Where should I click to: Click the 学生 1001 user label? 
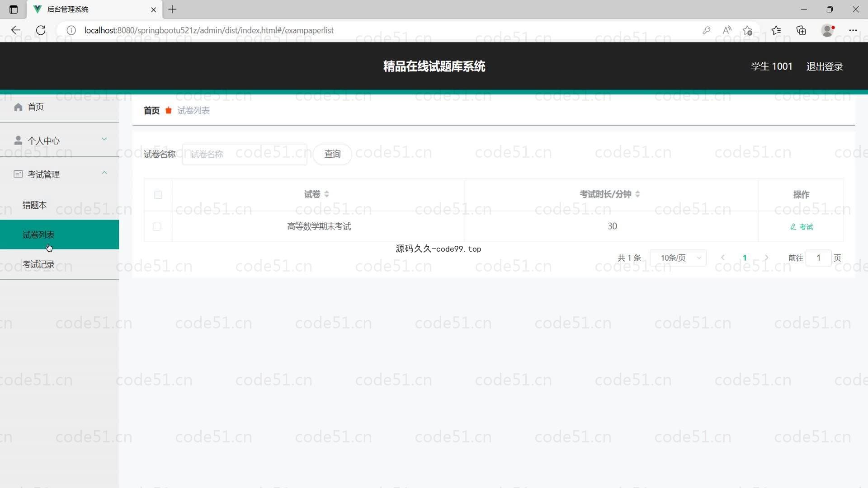pyautogui.click(x=771, y=66)
